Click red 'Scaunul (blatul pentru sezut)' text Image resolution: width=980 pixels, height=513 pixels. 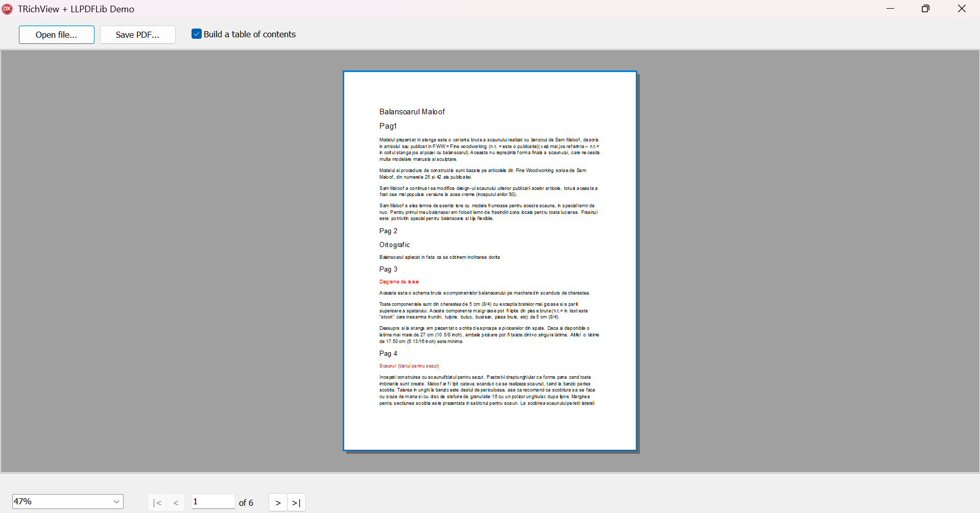[x=410, y=366]
